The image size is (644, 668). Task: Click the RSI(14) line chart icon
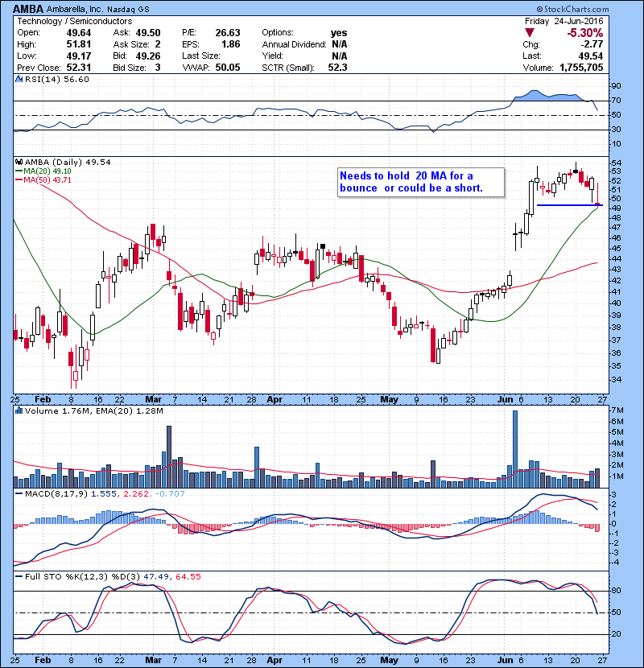(19, 79)
